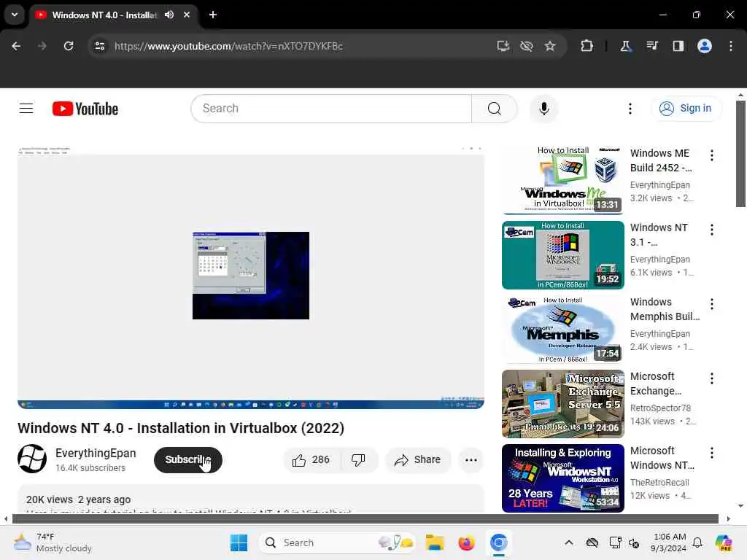The height and width of the screenshot is (560, 747).
Task: Open YouTube settings three-dot menu
Action: (x=630, y=109)
